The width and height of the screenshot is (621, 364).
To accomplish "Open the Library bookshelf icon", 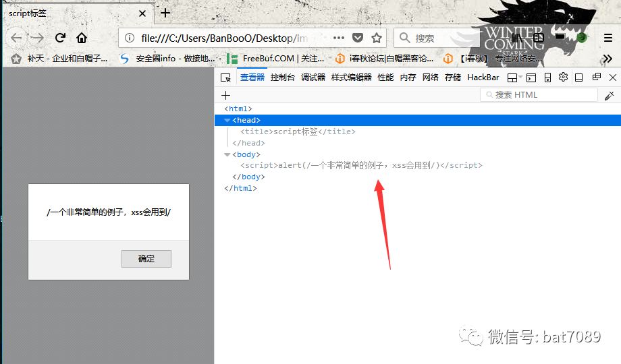I will pos(517,38).
